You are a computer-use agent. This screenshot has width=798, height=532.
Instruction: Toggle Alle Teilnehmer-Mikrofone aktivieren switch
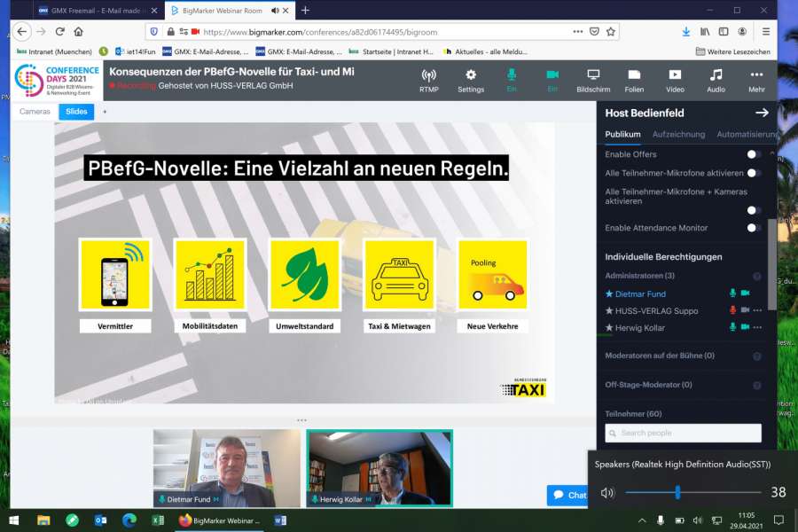[x=754, y=173]
